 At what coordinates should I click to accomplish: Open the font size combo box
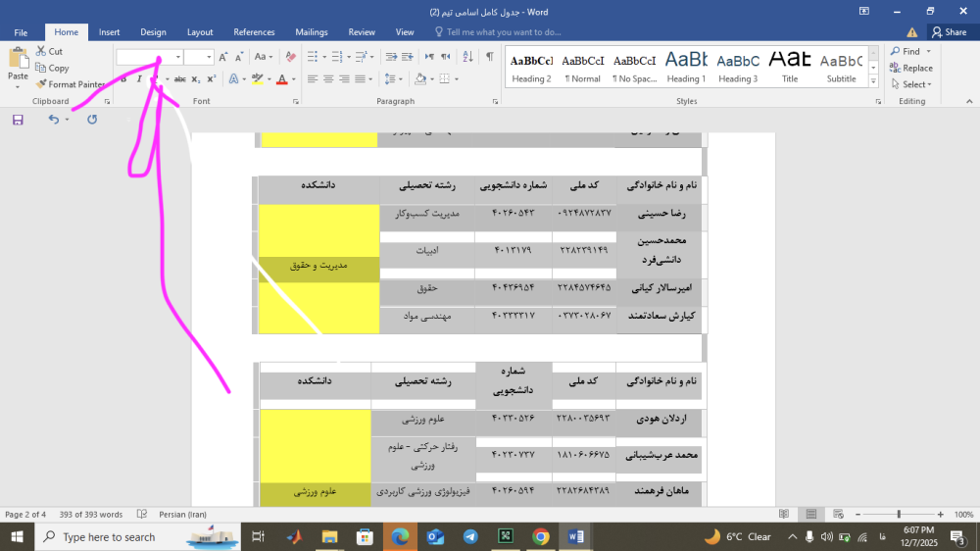199,57
